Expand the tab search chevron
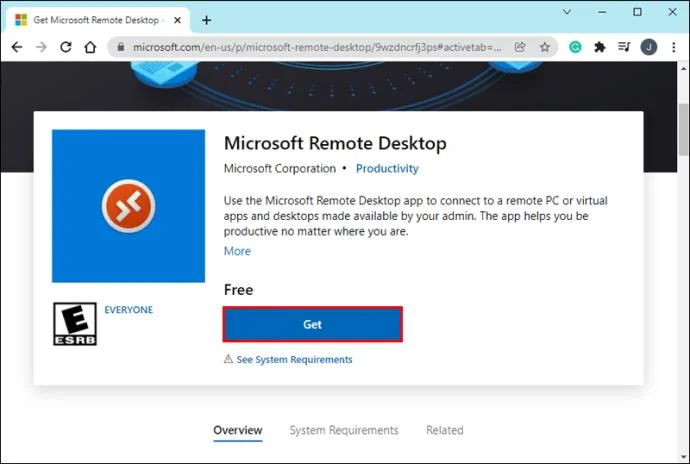 pyautogui.click(x=567, y=12)
